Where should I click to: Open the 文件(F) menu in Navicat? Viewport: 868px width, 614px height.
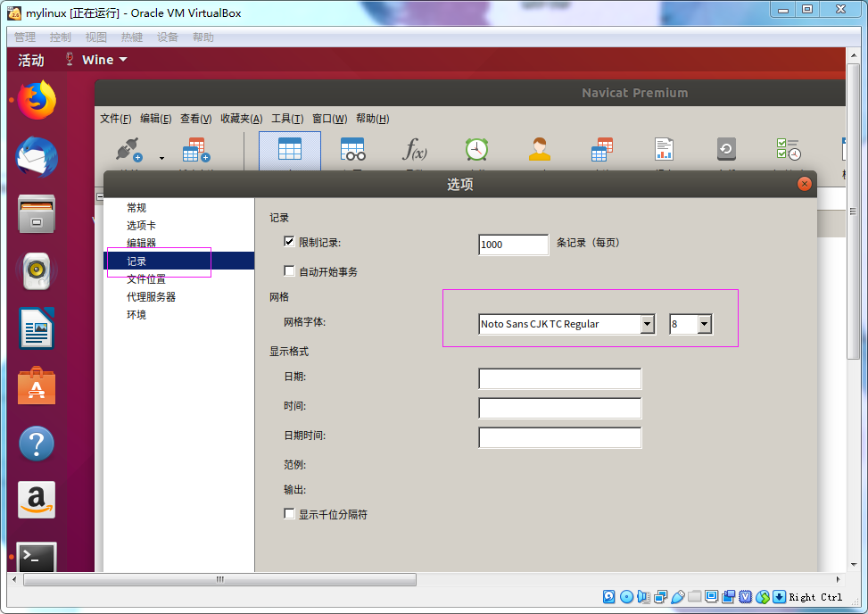(116, 119)
